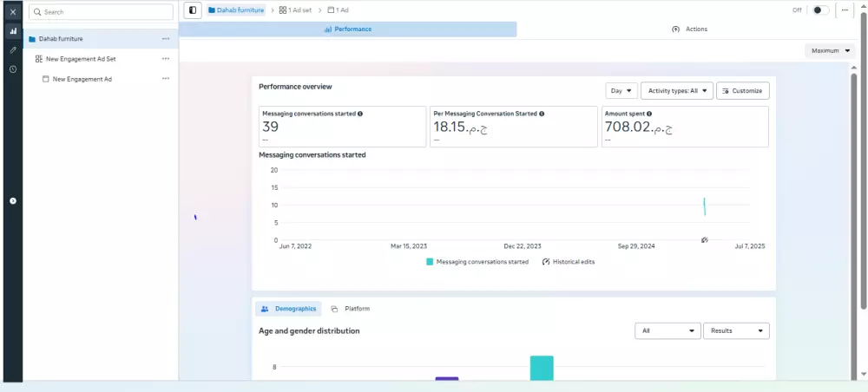Image resolution: width=868 pixels, height=392 pixels.
Task: Click the Age and gender distribution heading
Action: pyautogui.click(x=309, y=330)
